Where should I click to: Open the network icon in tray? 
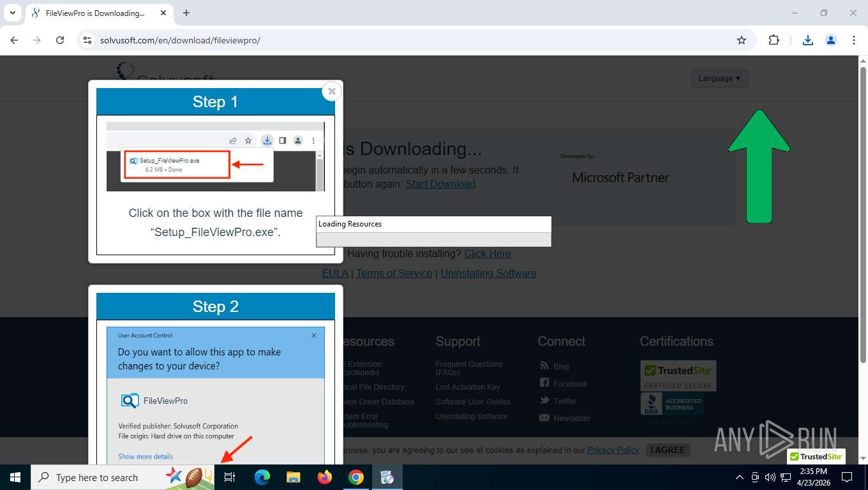786,477
